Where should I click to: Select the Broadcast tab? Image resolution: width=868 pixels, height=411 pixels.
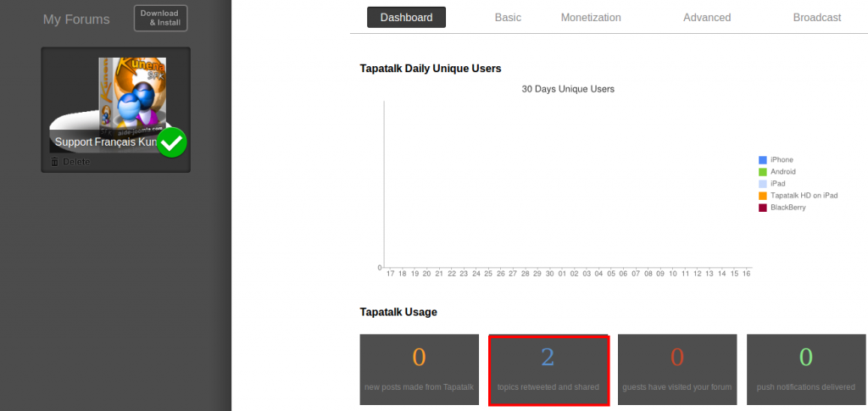point(817,17)
